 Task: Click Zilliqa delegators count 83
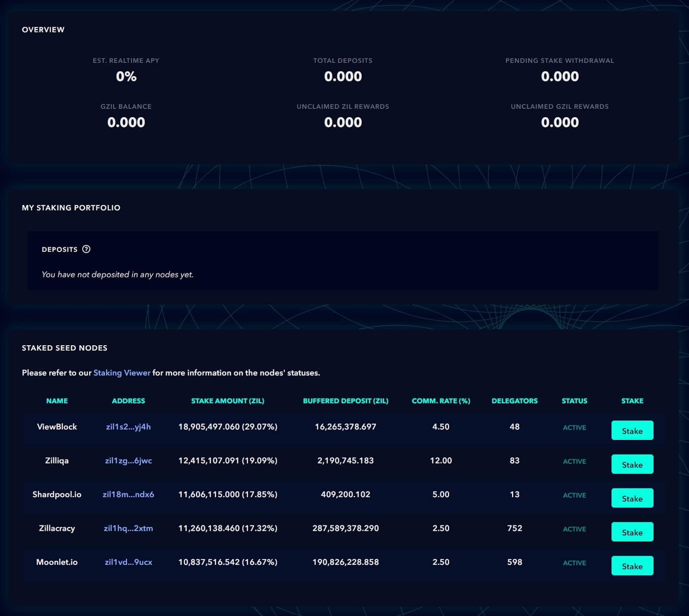tap(515, 461)
